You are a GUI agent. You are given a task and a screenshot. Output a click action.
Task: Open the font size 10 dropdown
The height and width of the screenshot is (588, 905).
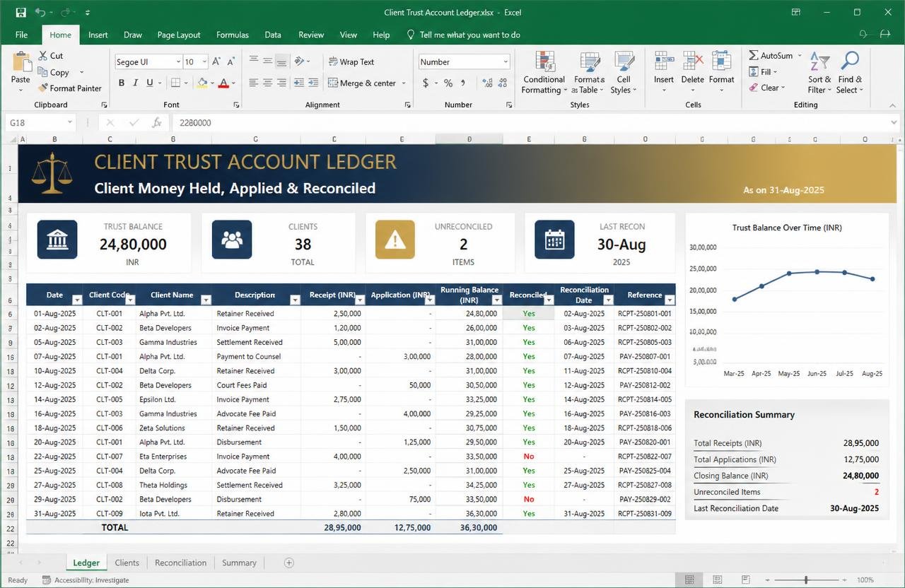[x=204, y=62]
